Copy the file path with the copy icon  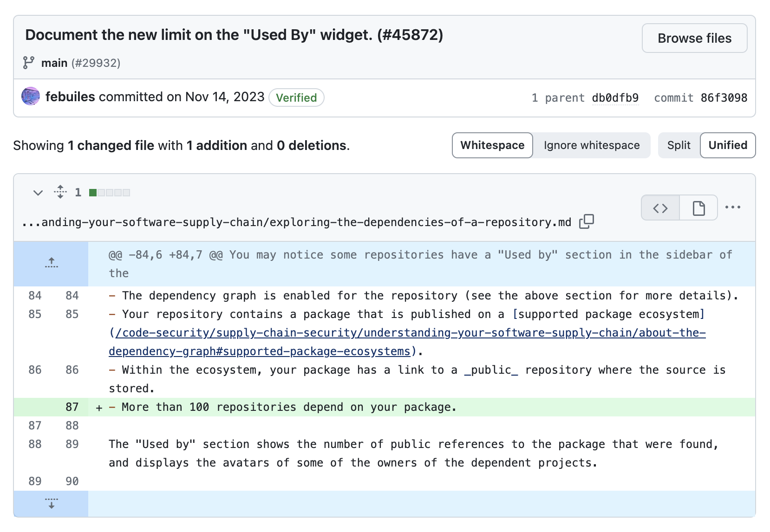[x=587, y=221]
